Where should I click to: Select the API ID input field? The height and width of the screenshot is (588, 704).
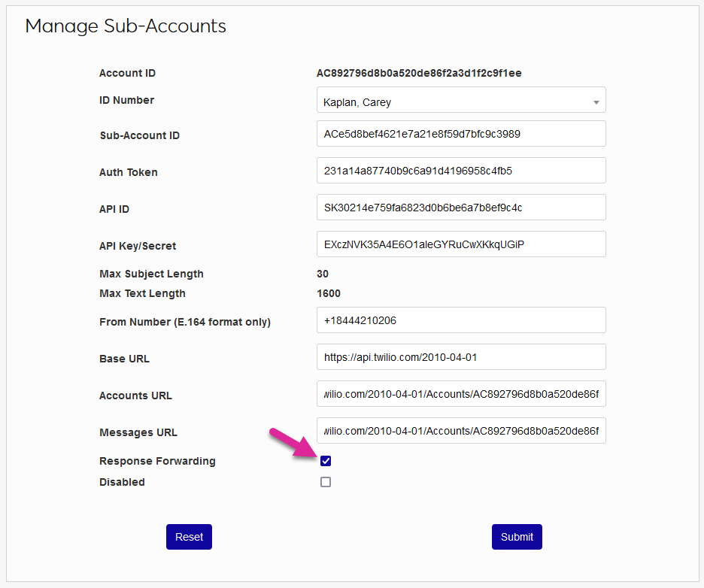click(x=460, y=208)
